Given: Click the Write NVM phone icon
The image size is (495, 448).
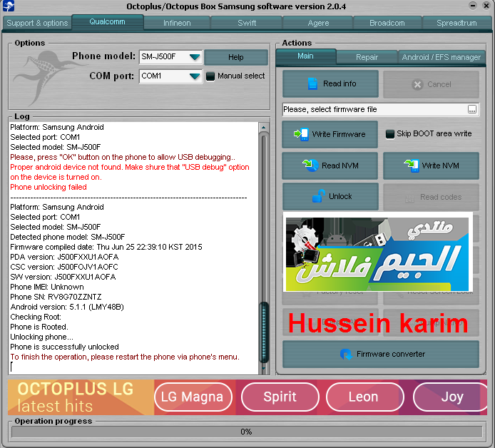Looking at the screenshot, I should 412,166.
